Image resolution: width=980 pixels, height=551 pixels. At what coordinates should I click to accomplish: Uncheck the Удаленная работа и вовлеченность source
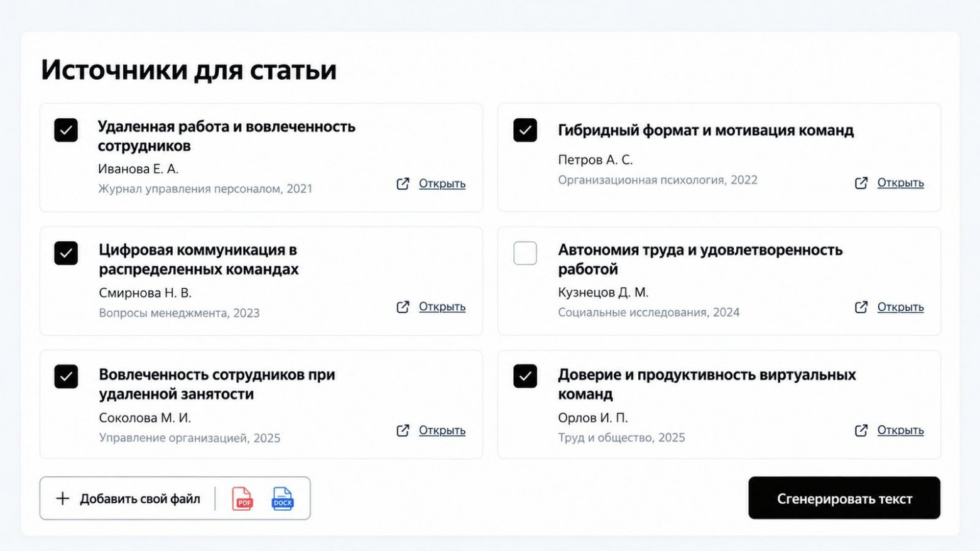[66, 130]
